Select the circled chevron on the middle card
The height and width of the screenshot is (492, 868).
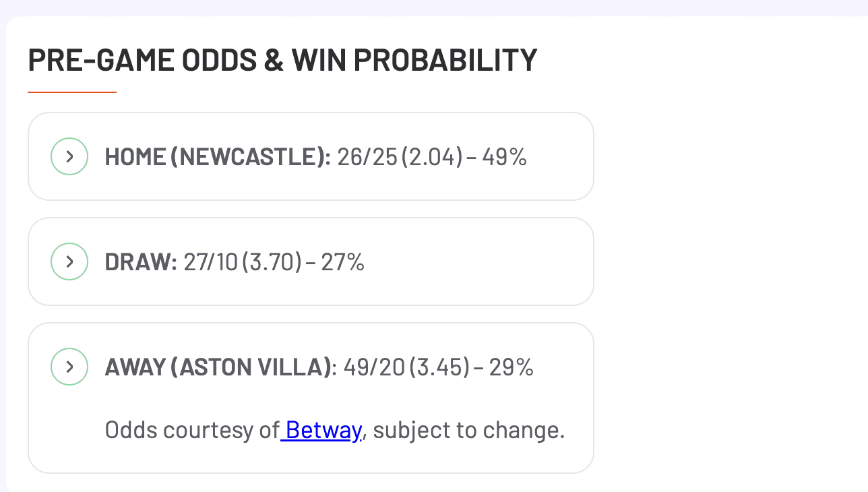point(69,262)
